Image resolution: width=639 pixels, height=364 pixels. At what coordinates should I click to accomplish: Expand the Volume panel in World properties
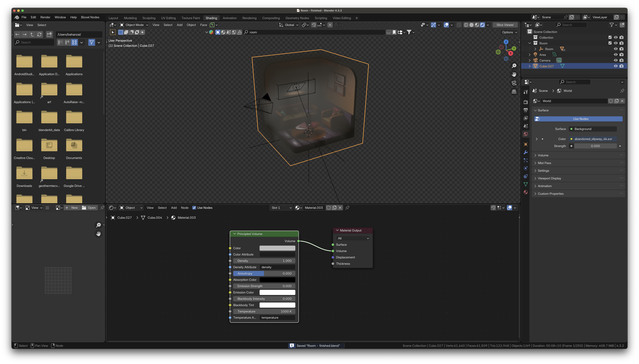pyautogui.click(x=578, y=156)
